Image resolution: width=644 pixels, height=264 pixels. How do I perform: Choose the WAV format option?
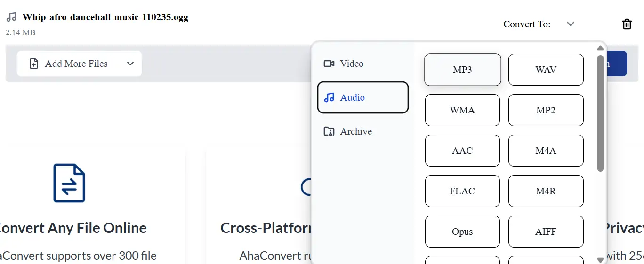coord(546,70)
